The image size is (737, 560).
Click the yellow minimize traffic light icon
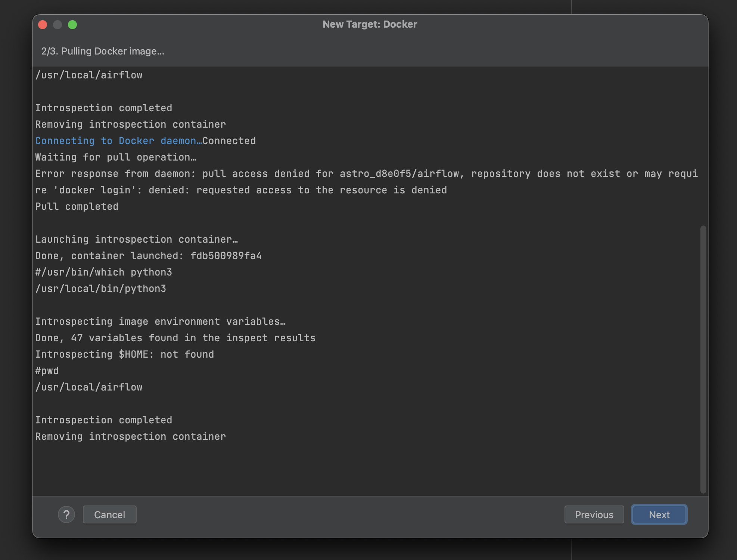pos(58,24)
